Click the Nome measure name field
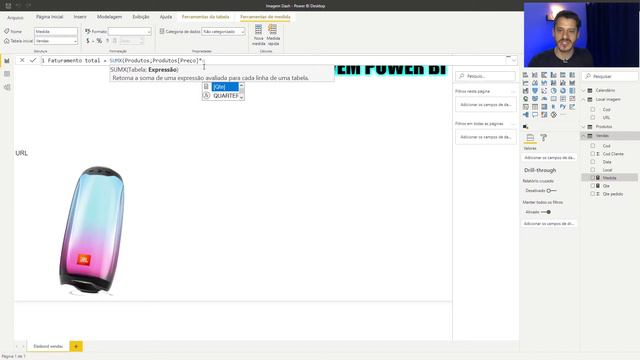The width and height of the screenshot is (640, 360). (56, 31)
